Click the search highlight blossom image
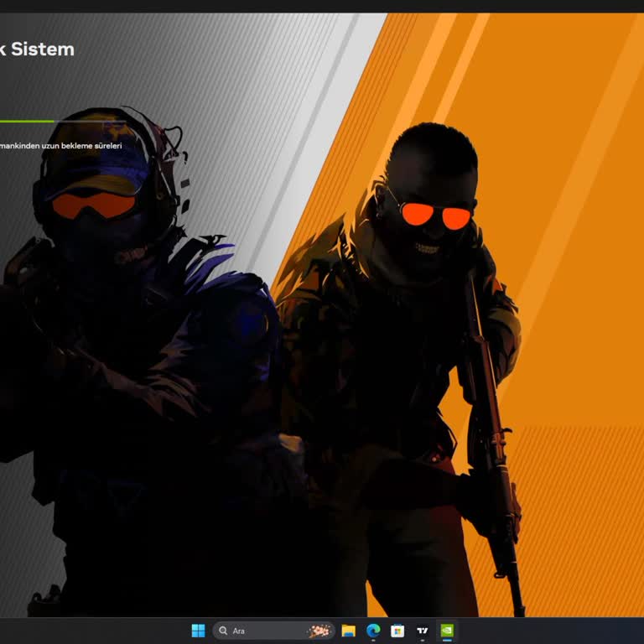Image resolution: width=644 pixels, height=644 pixels. (x=319, y=631)
